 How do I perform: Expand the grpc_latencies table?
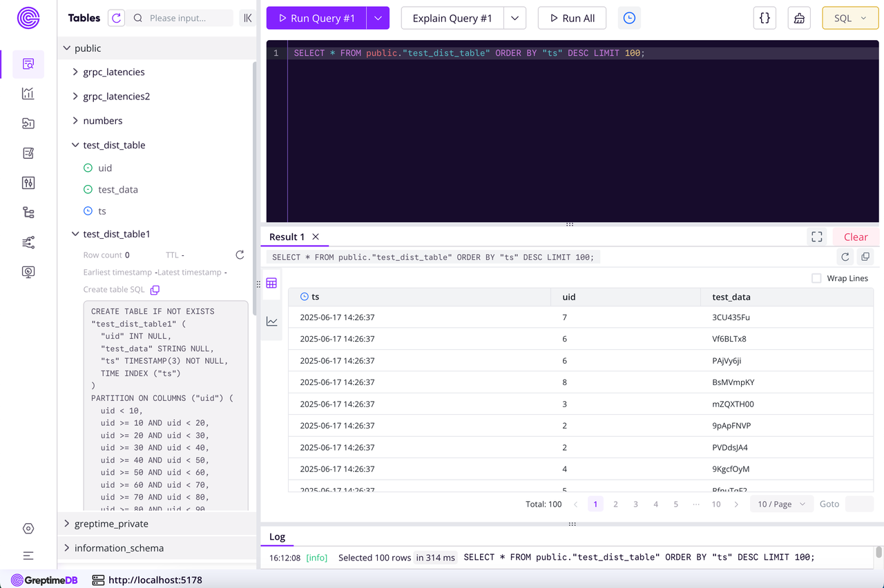click(x=75, y=72)
